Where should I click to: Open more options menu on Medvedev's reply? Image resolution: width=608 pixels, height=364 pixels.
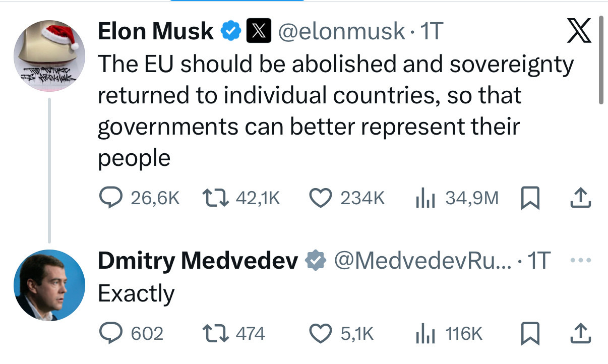579,261
